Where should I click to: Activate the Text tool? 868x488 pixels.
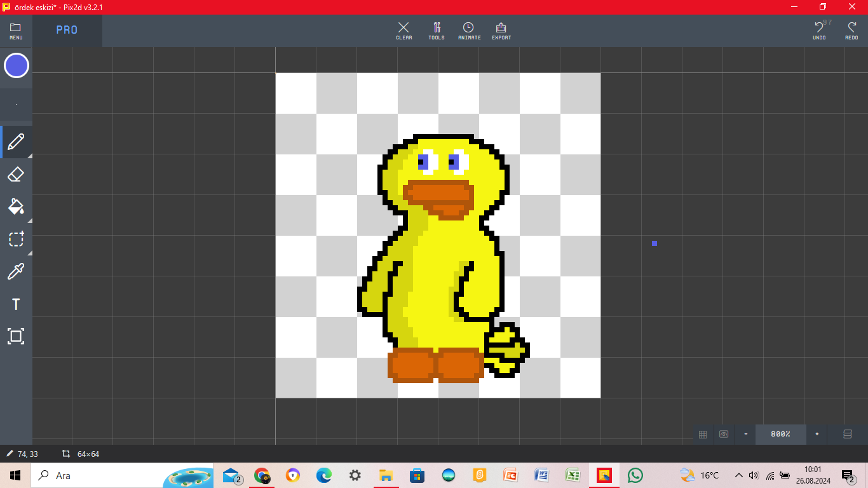16,304
